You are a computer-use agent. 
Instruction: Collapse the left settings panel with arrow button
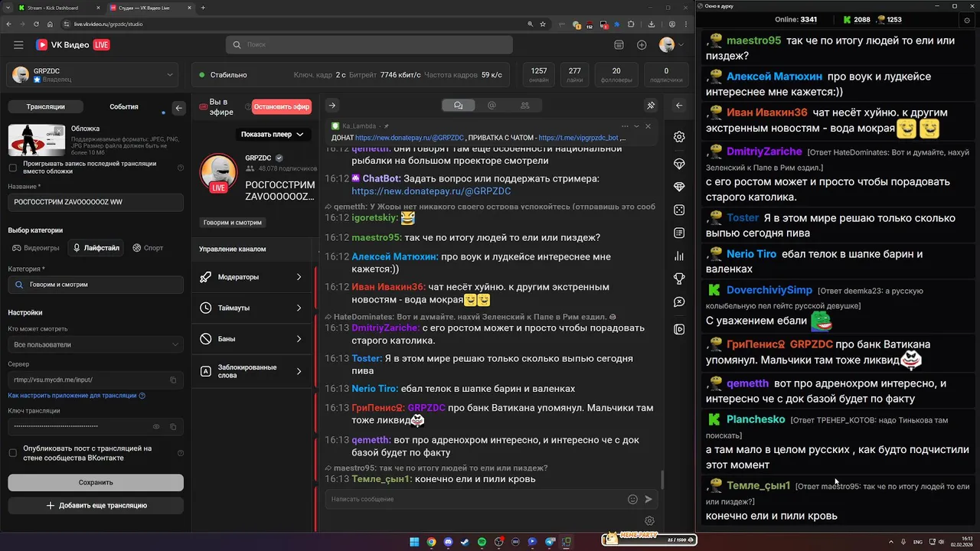(179, 108)
